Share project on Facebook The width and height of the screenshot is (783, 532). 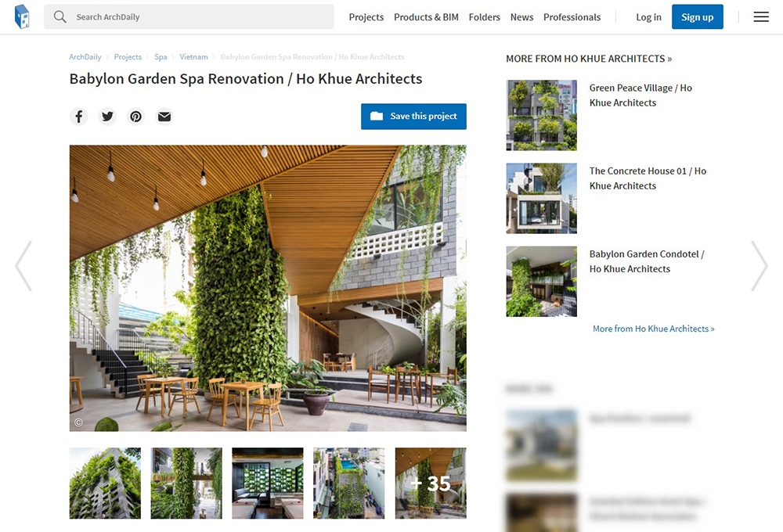(x=79, y=117)
